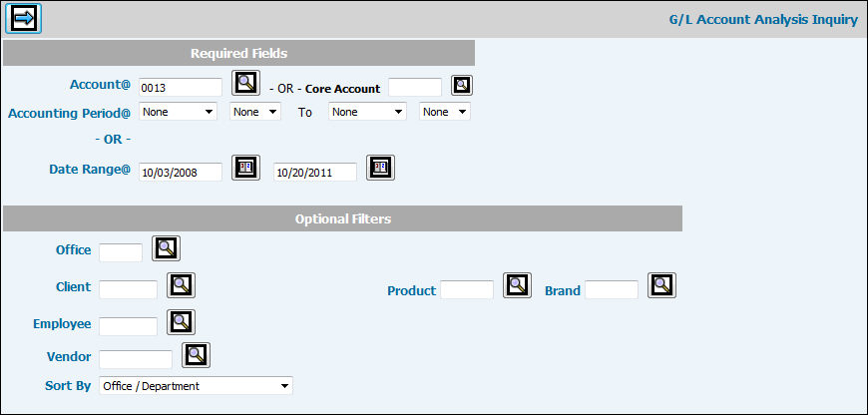Open the Account lookup magnifier icon
This screenshot has width=868, height=415.
(244, 84)
